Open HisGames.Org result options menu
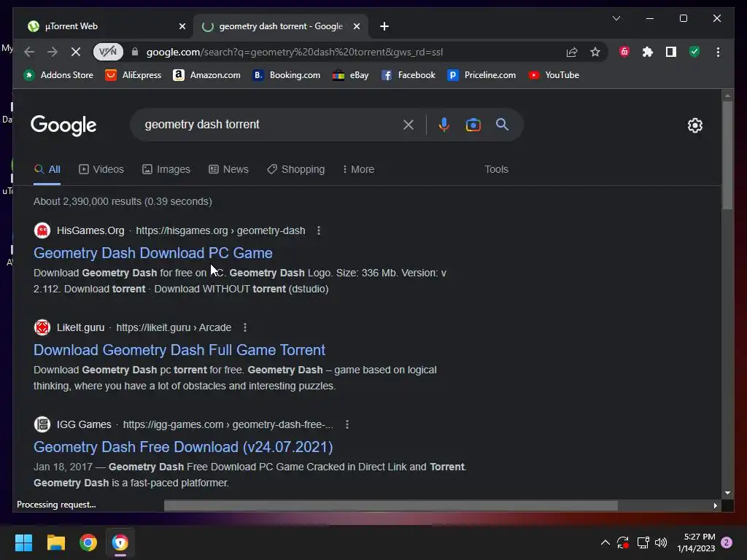 (319, 230)
